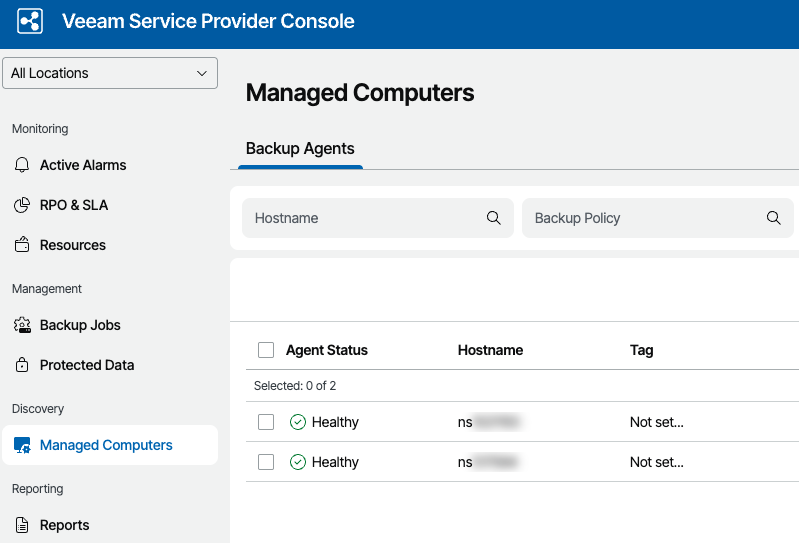This screenshot has width=799, height=543.
Task: Switch to the Backup Agents tab
Action: pyautogui.click(x=300, y=149)
